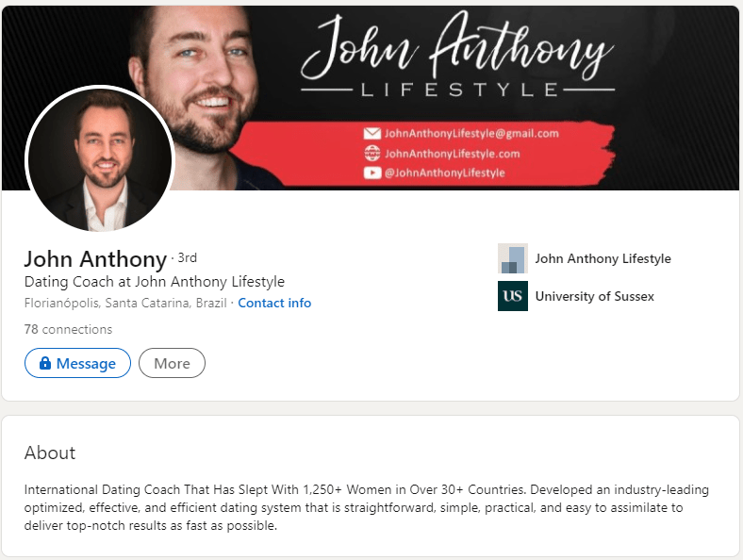This screenshot has width=743, height=560.
Task: Click the 3rd degree connection badge
Action: click(x=188, y=257)
